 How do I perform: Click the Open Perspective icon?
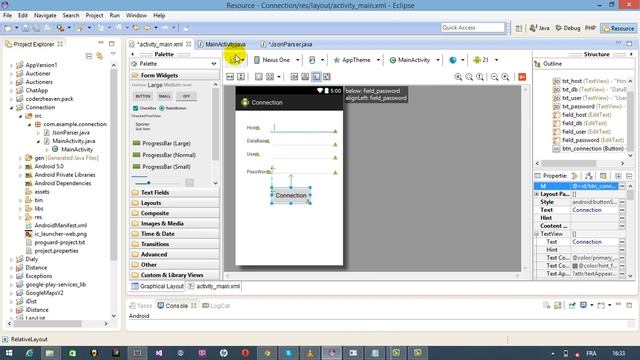pos(519,28)
